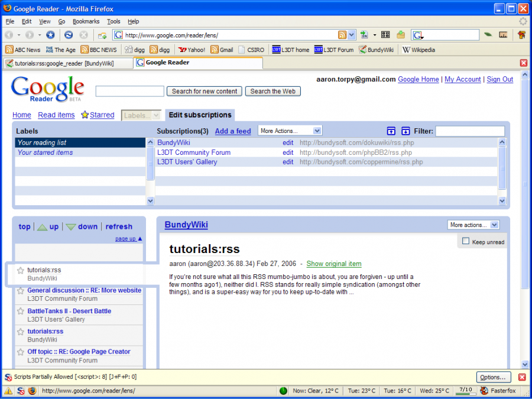The image size is (532, 399).
Task: Click the Add a feed link
Action: (232, 131)
